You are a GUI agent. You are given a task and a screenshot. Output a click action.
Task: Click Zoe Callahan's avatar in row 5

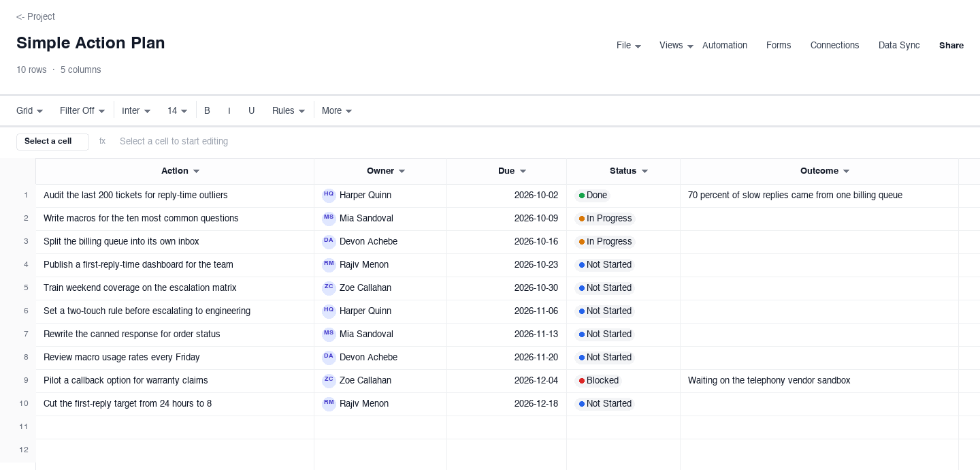(329, 288)
